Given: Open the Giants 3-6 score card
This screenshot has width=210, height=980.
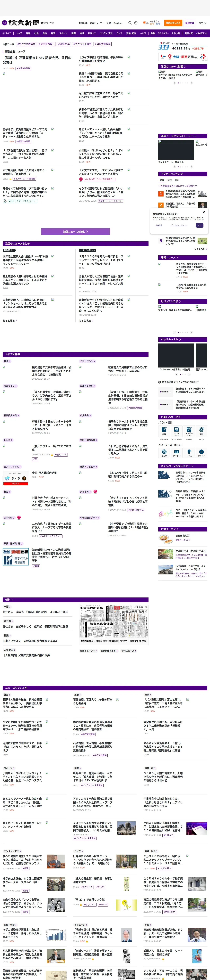Looking at the screenshot, I should [x=16, y=479].
